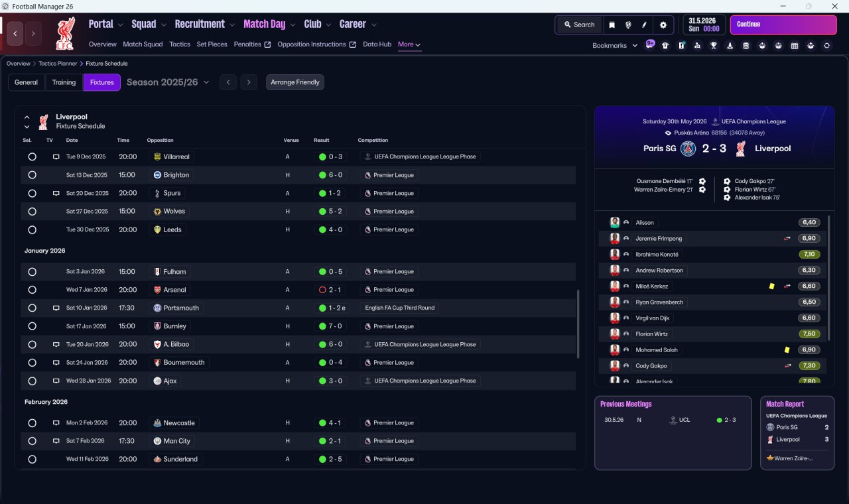Click the Continue button

783,25
